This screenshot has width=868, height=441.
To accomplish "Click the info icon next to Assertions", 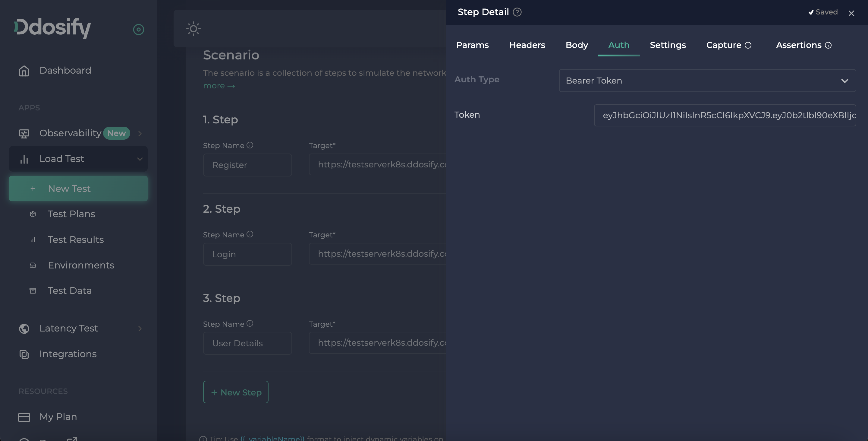I will pyautogui.click(x=829, y=45).
